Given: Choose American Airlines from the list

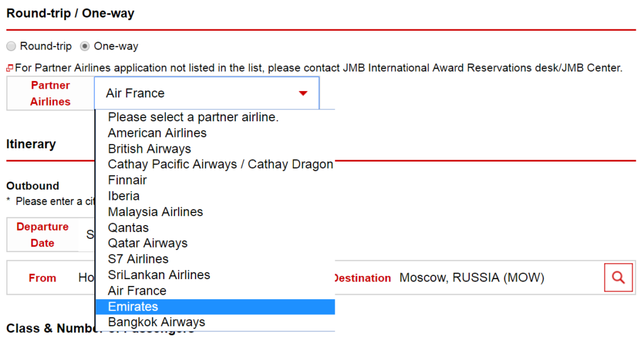Looking at the screenshot, I should [215, 133].
